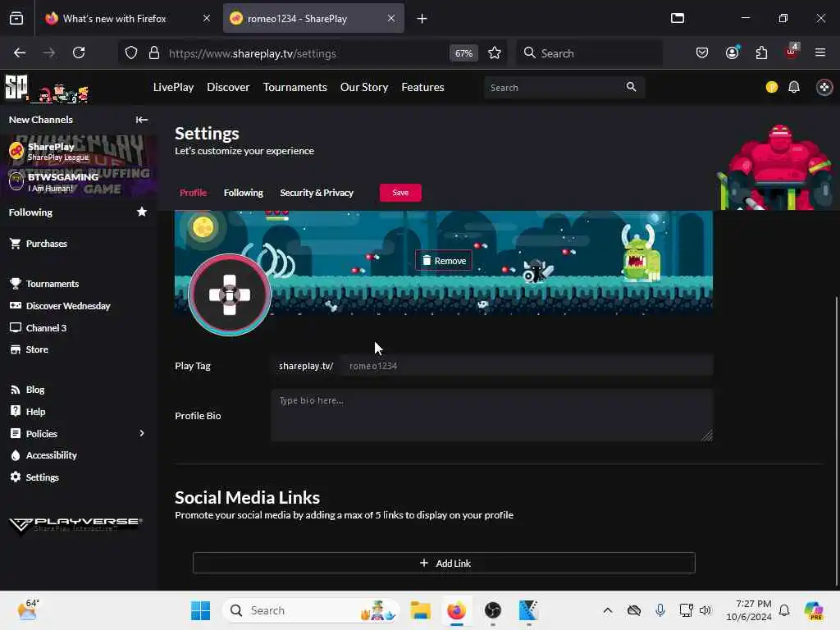Open Firefox extensions puzzle icon
This screenshot has width=840, height=630.
coord(761,52)
